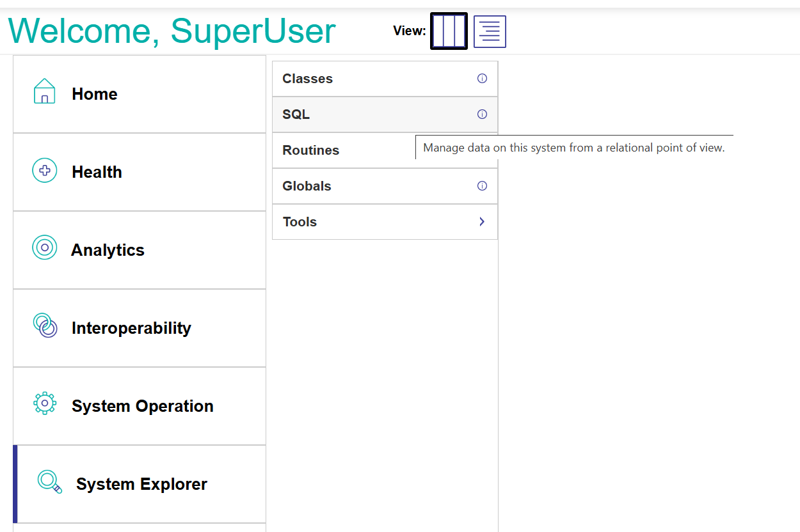This screenshot has height=532, width=800.
Task: Click the Analytics concentric circles icon
Action: pos(44,247)
